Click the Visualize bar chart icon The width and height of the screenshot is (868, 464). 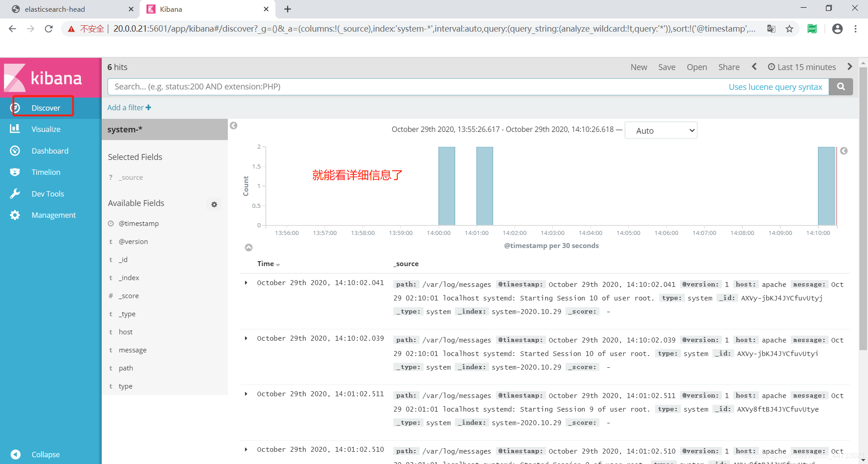(x=15, y=129)
